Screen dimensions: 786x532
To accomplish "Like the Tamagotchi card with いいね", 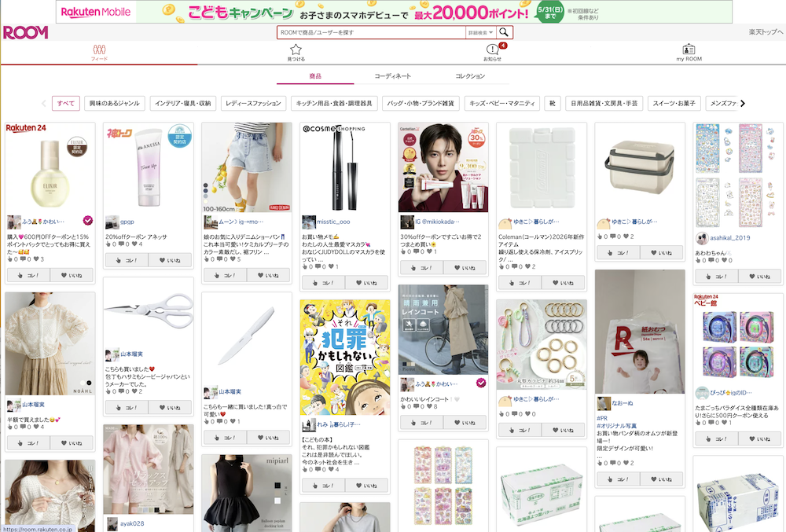I will (x=759, y=438).
